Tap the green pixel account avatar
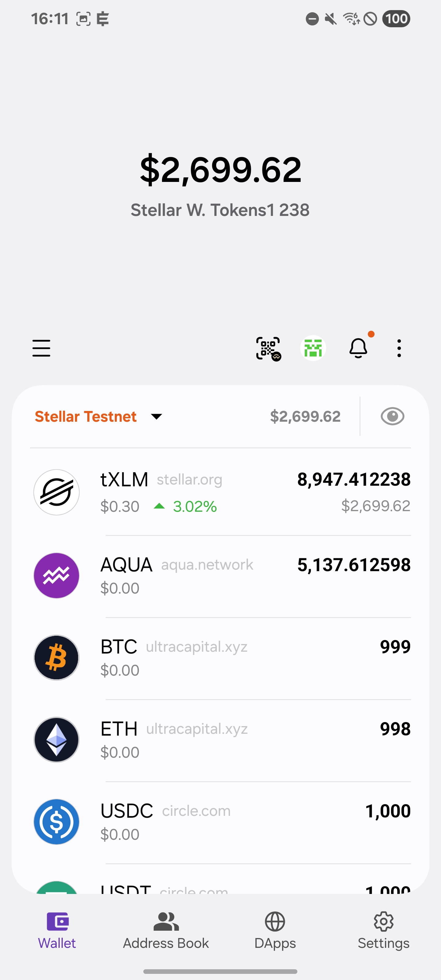The width and height of the screenshot is (441, 980). [x=313, y=348]
